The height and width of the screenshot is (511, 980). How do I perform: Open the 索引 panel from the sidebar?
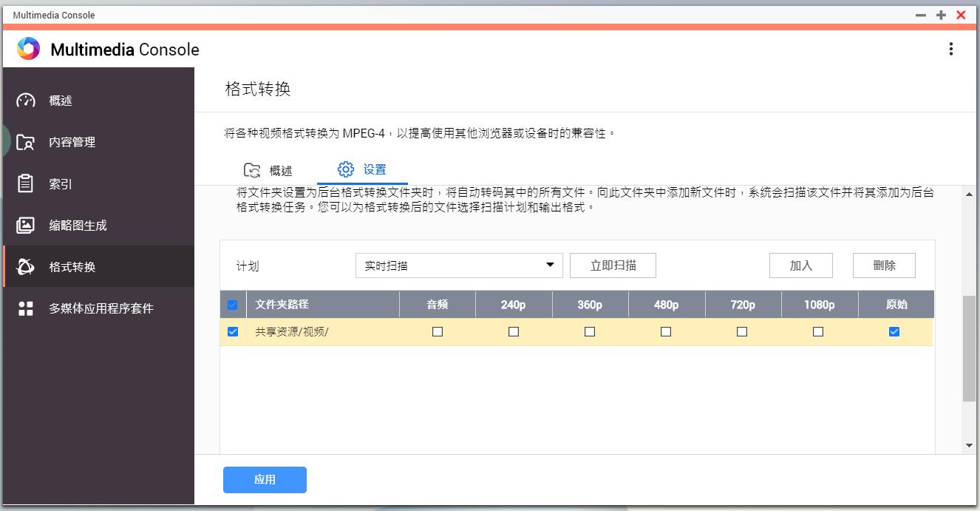click(58, 183)
